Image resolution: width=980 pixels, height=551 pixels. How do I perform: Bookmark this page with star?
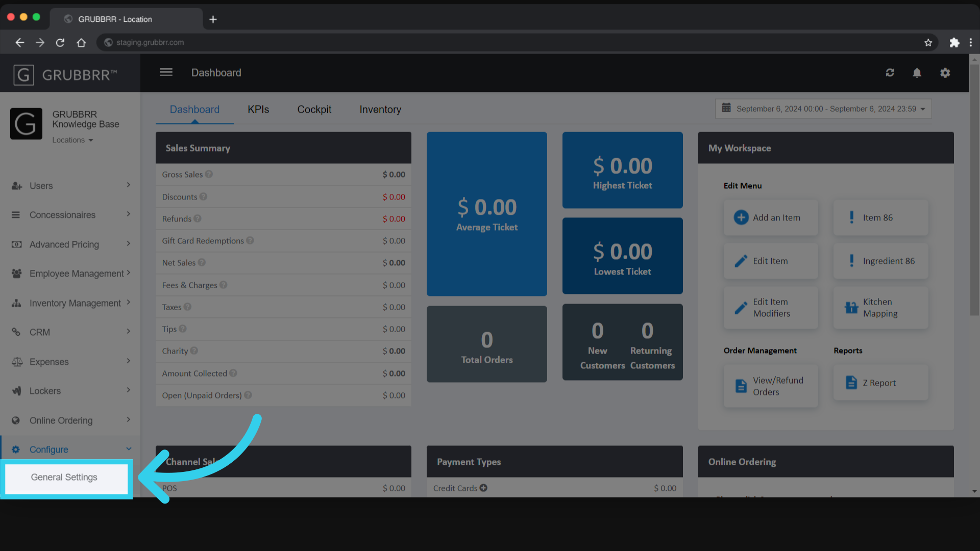point(928,42)
